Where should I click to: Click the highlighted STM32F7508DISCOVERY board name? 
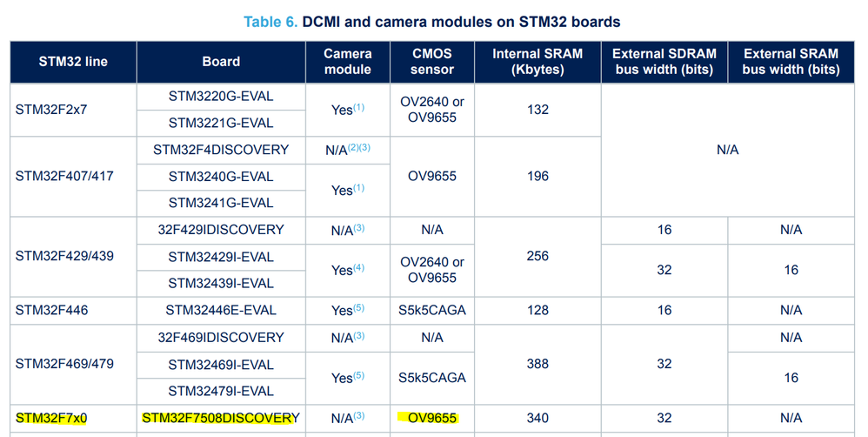pyautogui.click(x=220, y=419)
